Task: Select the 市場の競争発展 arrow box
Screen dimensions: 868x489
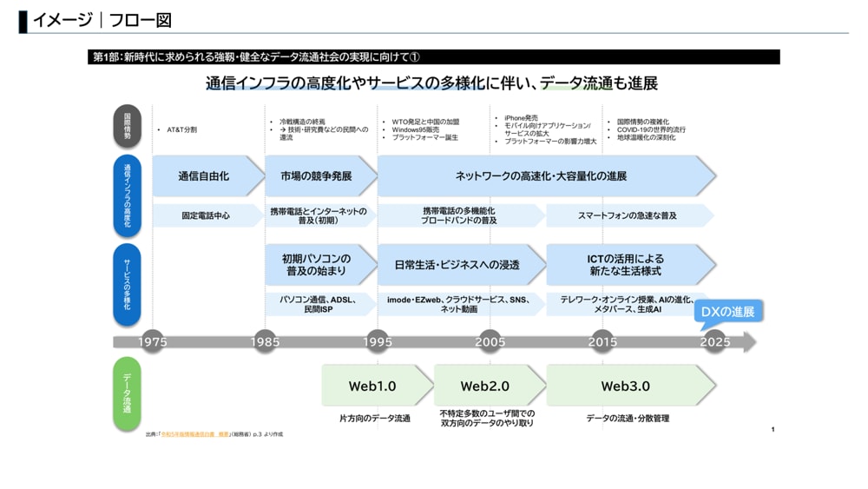Action: coord(321,176)
